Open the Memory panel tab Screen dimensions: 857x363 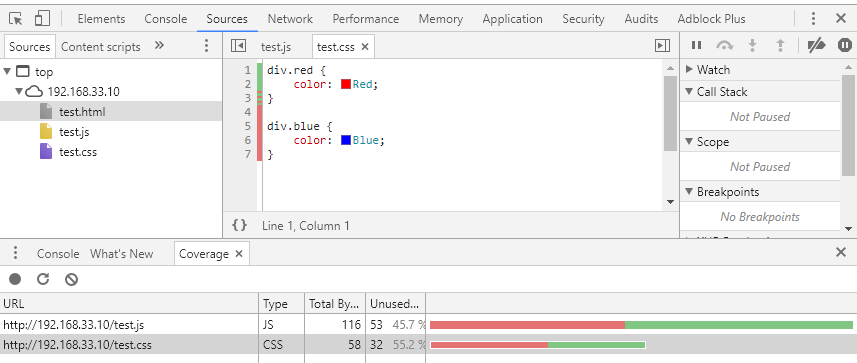click(x=441, y=19)
